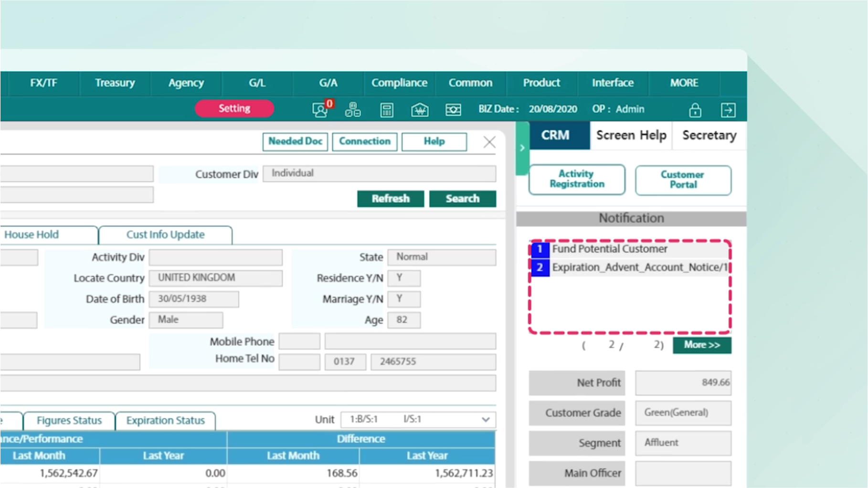Click the Search button
Screen dimensions: 868x488
click(463, 199)
